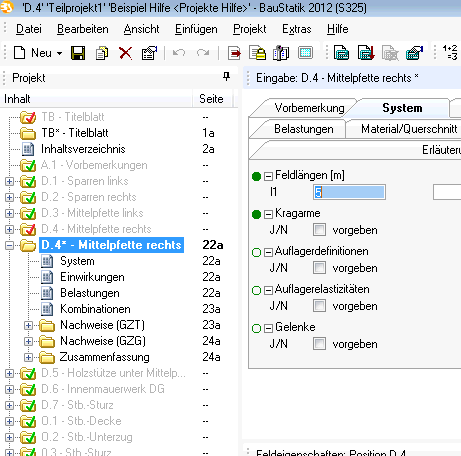Open the Extras menu
Screen dimensions: 461x456
click(x=297, y=29)
